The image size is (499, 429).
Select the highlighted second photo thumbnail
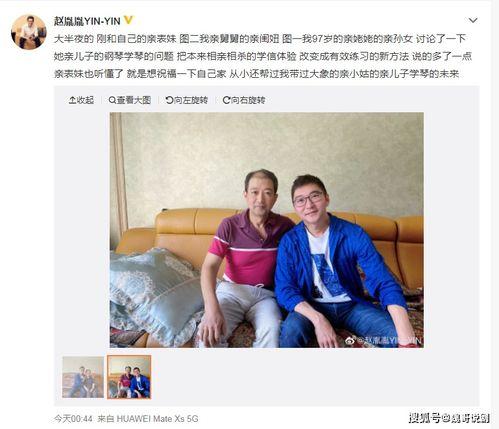click(129, 377)
